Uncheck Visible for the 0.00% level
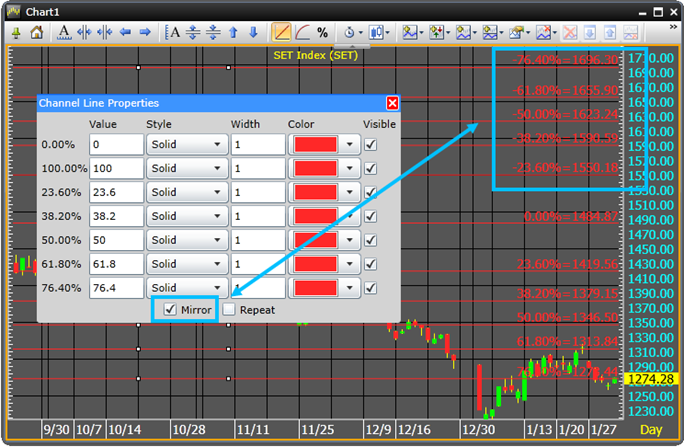Screen dimensions: 684x447 coord(371,144)
